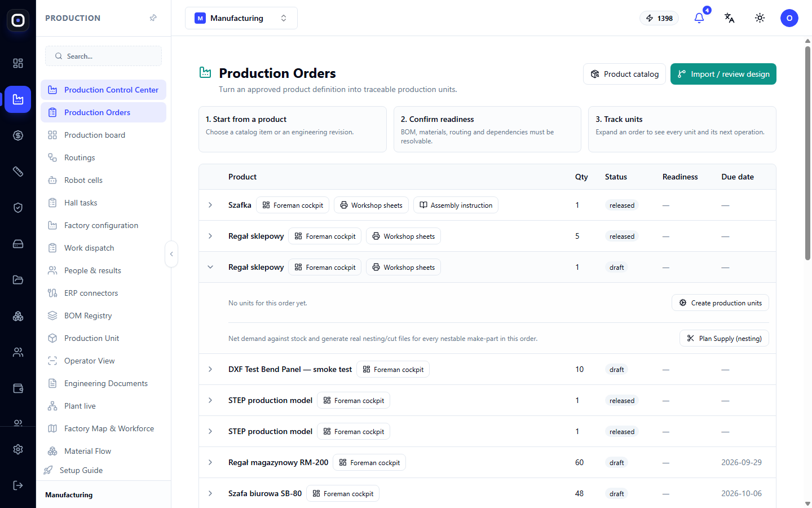
Task: Toggle the light/dark theme sun icon
Action: point(760,18)
